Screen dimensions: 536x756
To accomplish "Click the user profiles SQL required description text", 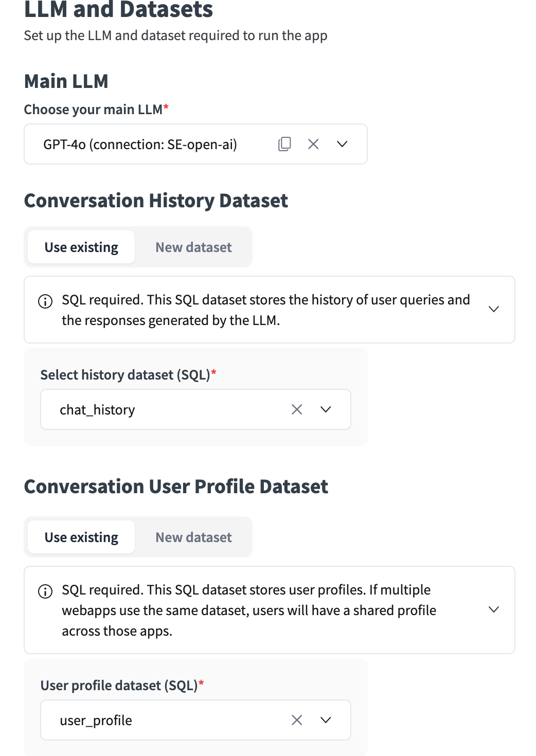I will [249, 610].
